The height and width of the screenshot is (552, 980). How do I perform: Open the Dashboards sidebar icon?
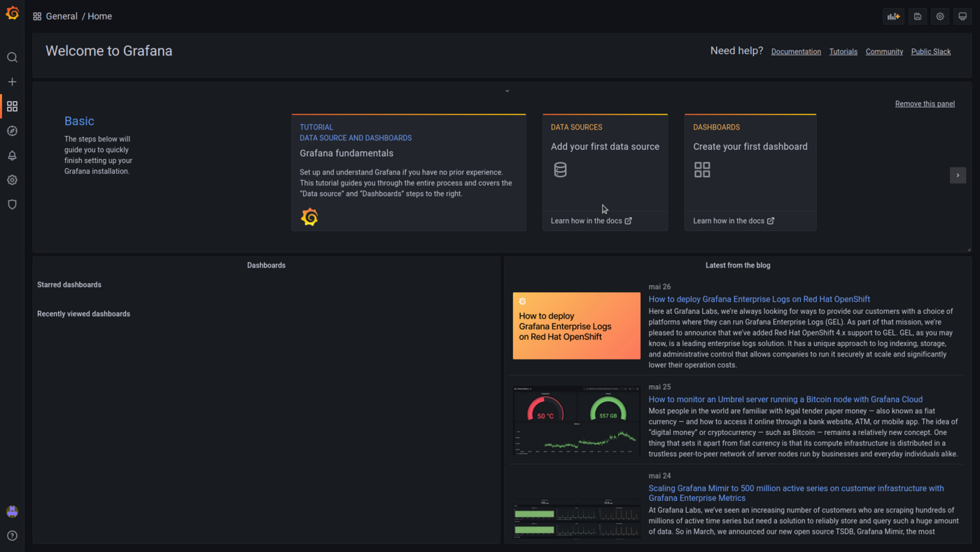pos(12,106)
